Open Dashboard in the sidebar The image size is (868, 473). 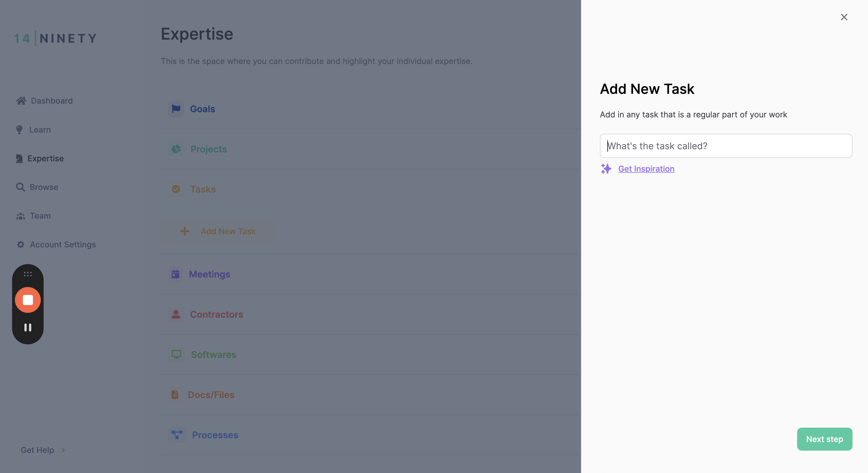click(x=52, y=101)
